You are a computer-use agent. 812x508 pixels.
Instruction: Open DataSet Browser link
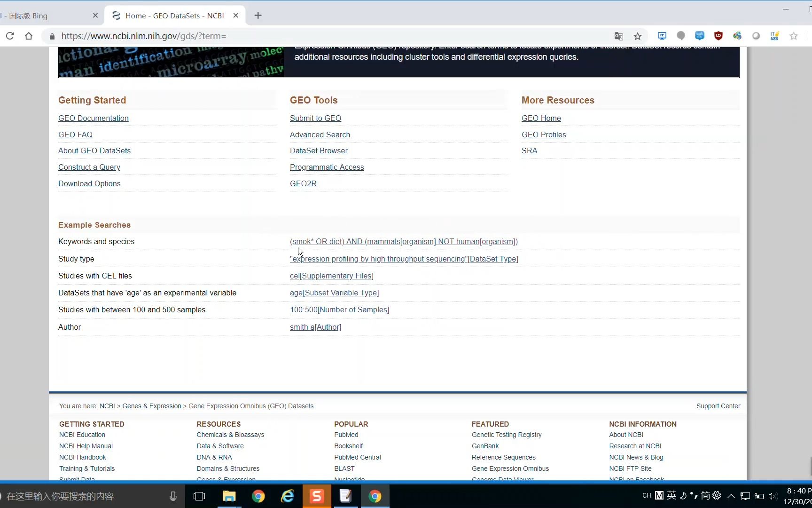point(319,151)
